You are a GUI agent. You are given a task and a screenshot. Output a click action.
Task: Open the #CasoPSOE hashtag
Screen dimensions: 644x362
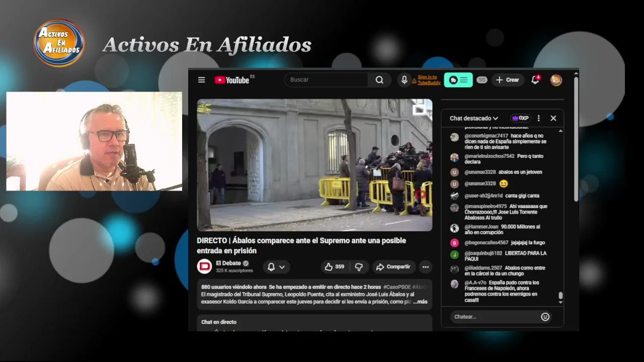click(396, 287)
